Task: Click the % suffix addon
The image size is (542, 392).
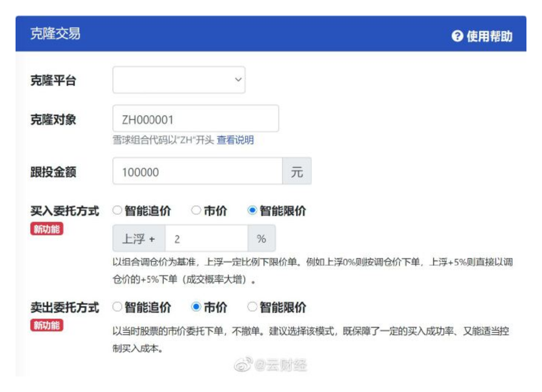Action: coord(261,239)
